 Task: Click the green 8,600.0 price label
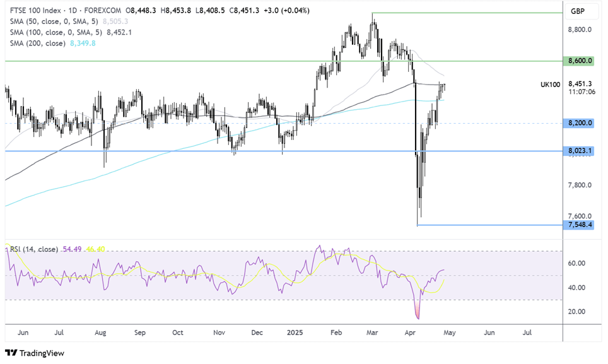580,61
